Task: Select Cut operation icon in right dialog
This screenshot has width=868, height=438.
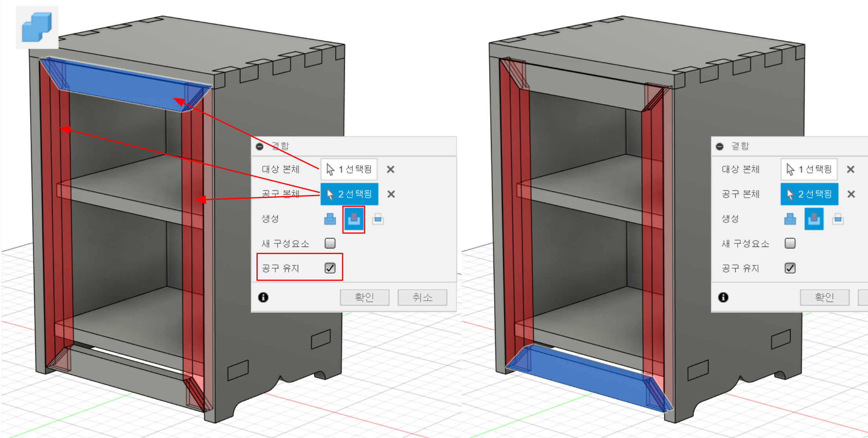Action: tap(814, 219)
